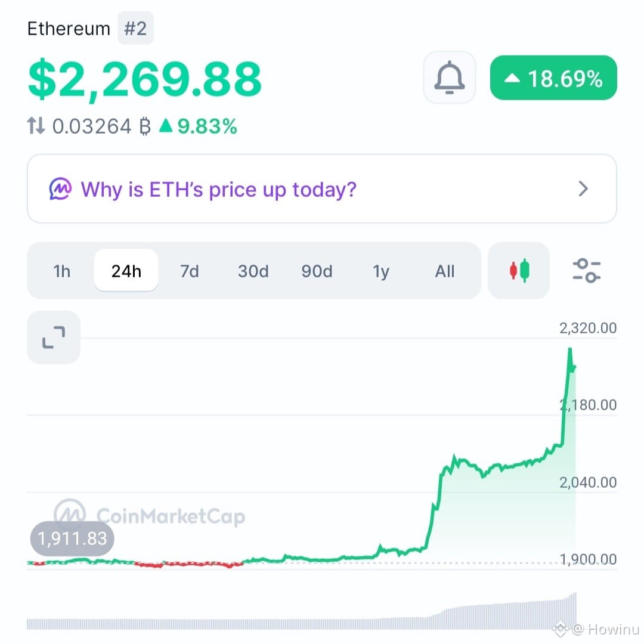Show the 1y price history
The image size is (644, 644).
380,271
